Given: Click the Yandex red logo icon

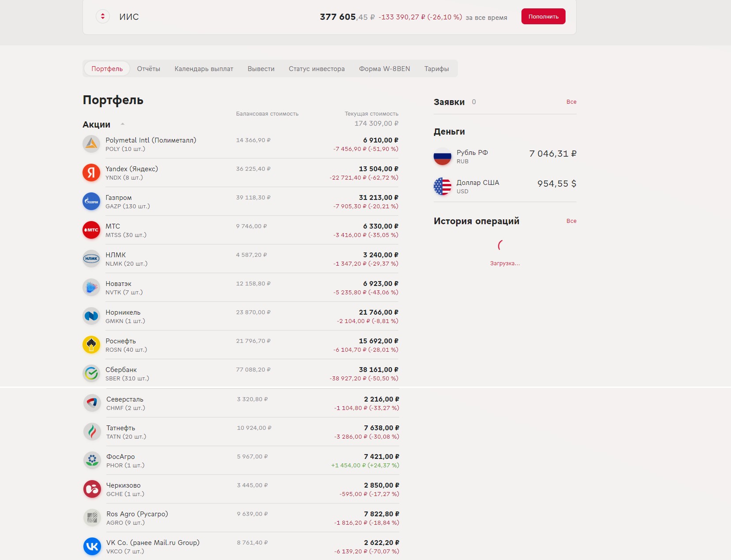Looking at the screenshot, I should [x=91, y=173].
